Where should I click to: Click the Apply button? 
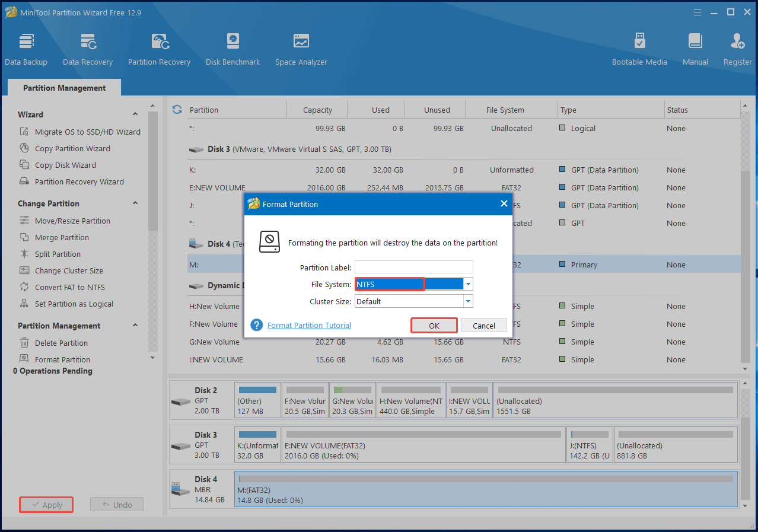(x=46, y=505)
